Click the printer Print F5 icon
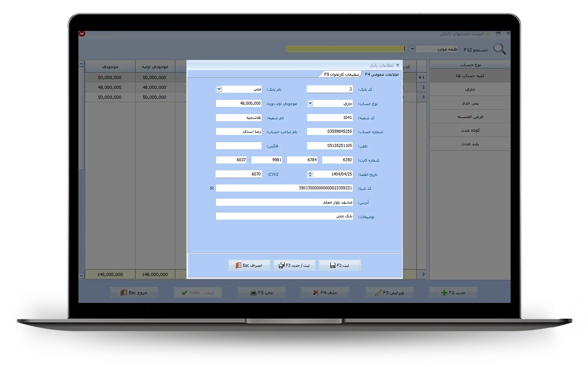Screen dimensions: 588x367 (x=253, y=293)
